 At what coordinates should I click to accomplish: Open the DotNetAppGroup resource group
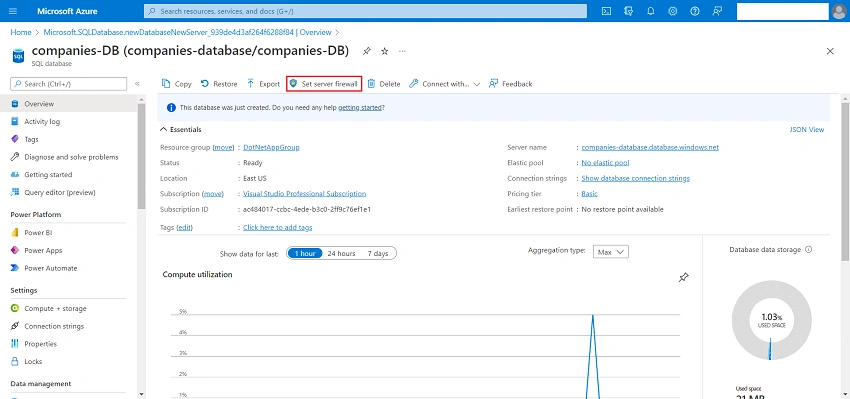(271, 147)
